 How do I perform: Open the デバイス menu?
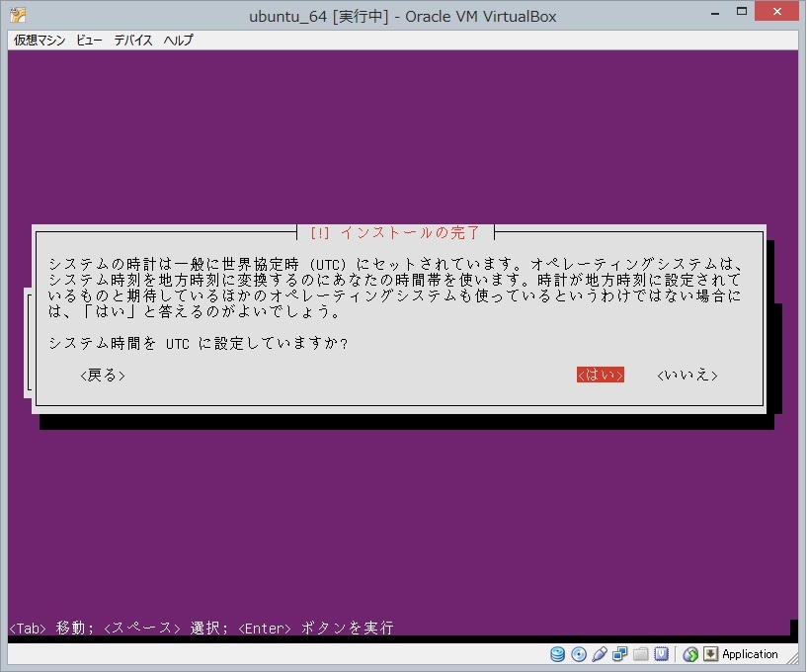[x=133, y=41]
